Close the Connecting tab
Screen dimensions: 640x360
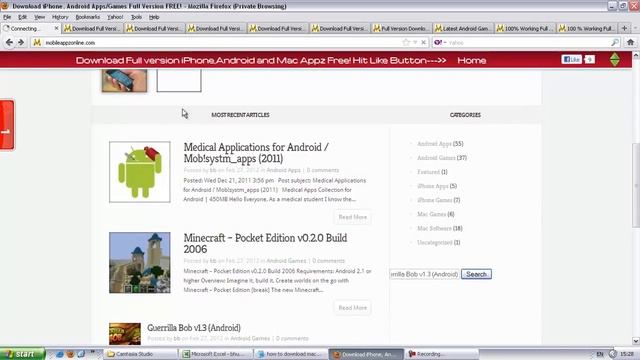coord(57,28)
